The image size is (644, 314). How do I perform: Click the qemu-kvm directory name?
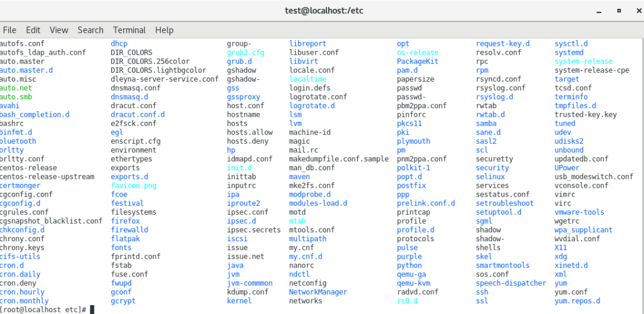[x=414, y=283]
